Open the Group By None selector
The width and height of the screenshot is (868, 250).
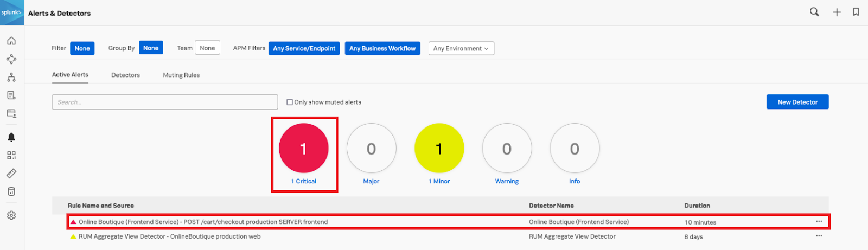pos(151,48)
